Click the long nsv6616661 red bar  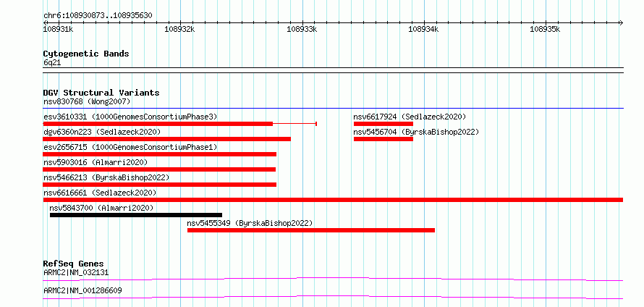[x=333, y=200]
